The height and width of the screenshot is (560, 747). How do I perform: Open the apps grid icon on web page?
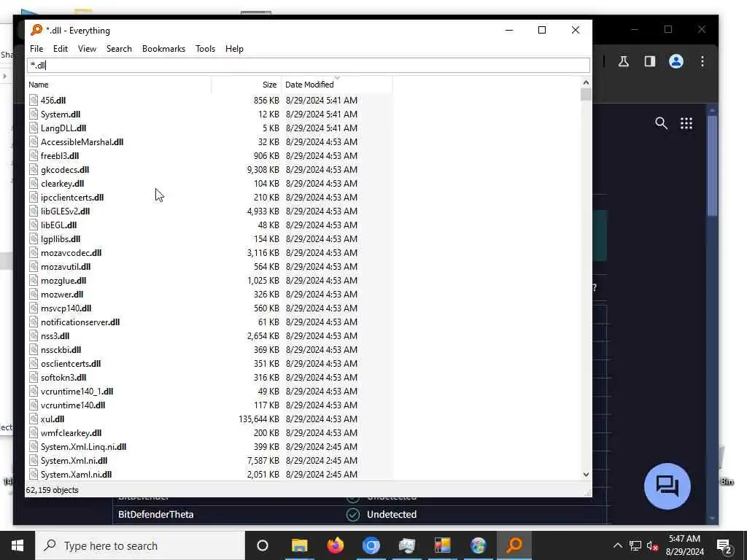coord(686,123)
